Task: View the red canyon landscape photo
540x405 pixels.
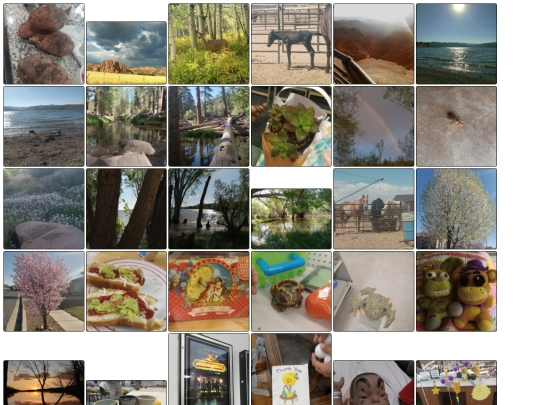Action: (x=374, y=44)
